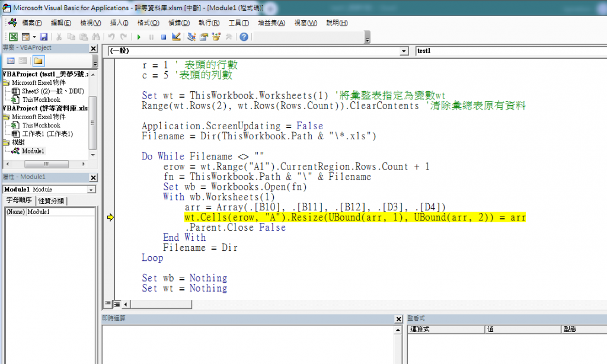Open the 視窗(W) menu
The image size is (607, 364).
pos(306,23)
